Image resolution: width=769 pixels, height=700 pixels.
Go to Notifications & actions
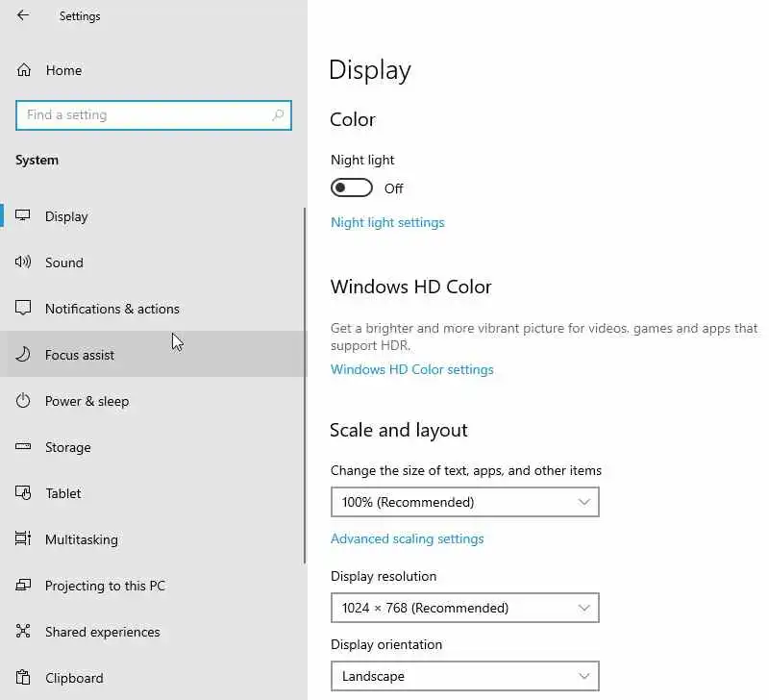click(x=152, y=308)
